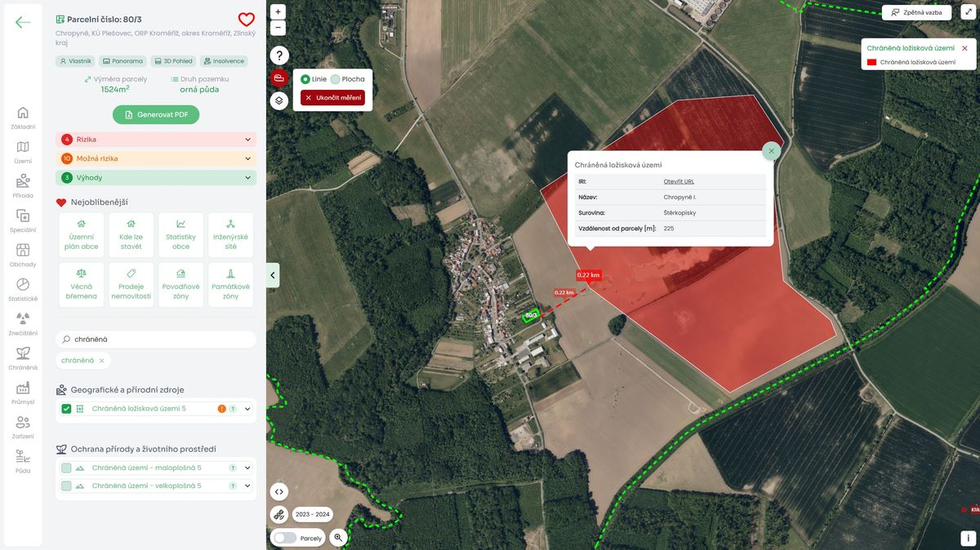Click orange warning icon on Chráněná ložisková území

pyautogui.click(x=221, y=409)
